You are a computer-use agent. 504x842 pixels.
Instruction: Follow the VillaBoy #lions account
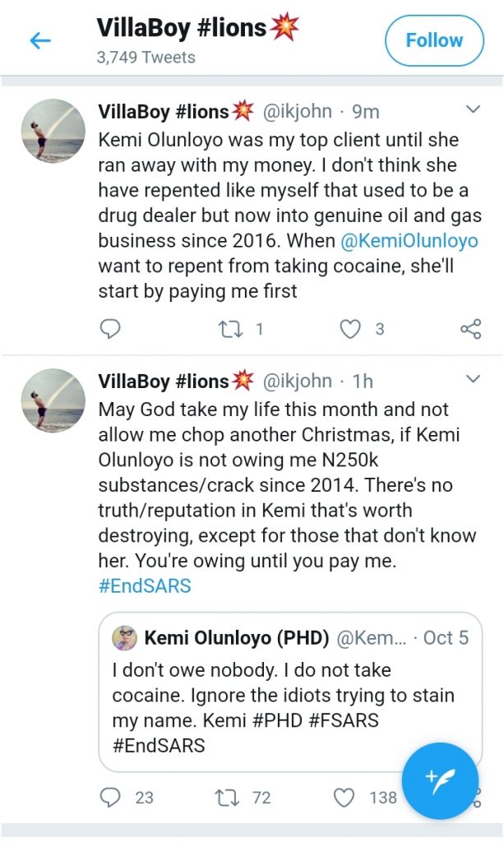(x=433, y=40)
